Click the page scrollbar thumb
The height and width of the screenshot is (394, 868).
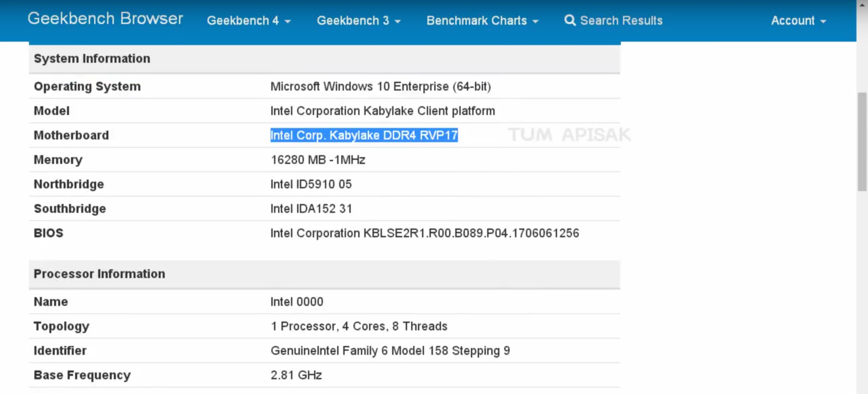coord(862,142)
